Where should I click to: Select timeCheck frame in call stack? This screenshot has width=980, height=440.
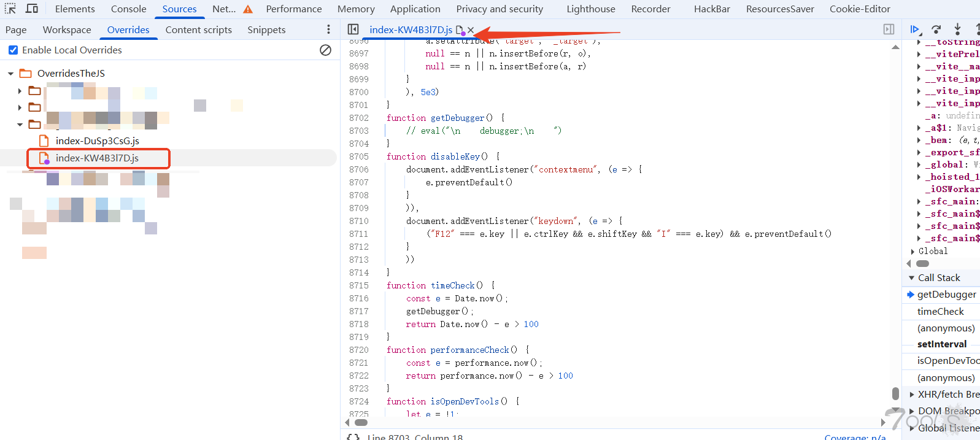tap(941, 312)
